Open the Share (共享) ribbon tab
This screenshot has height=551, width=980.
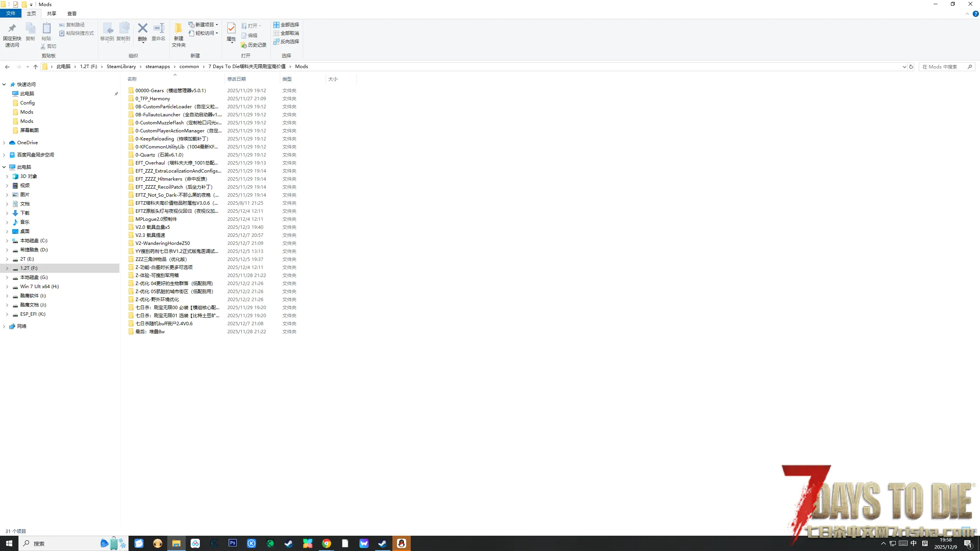tap(51, 13)
